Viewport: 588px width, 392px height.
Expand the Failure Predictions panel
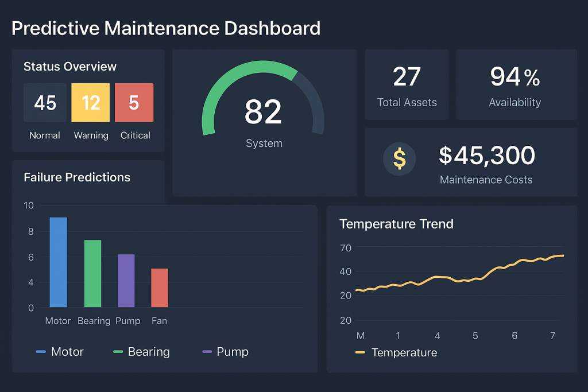[x=76, y=177]
